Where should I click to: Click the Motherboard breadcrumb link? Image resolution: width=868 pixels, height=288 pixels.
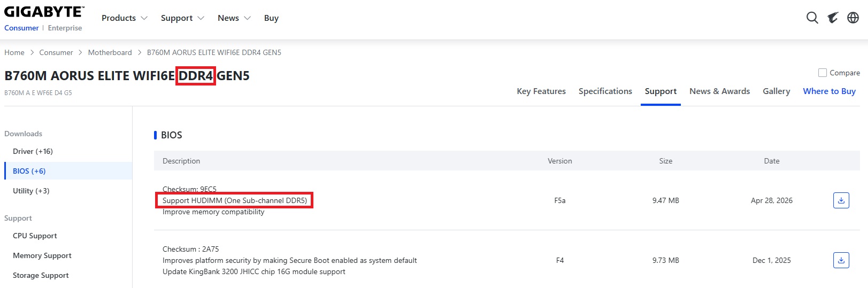(110, 52)
